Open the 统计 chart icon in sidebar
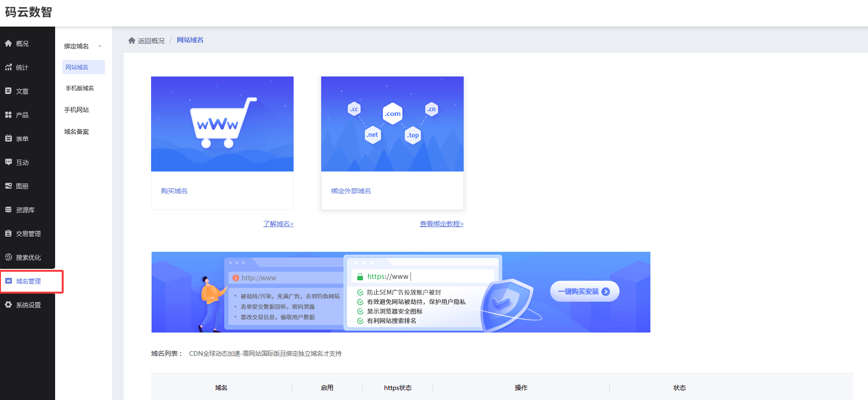868x400 pixels. [x=9, y=67]
